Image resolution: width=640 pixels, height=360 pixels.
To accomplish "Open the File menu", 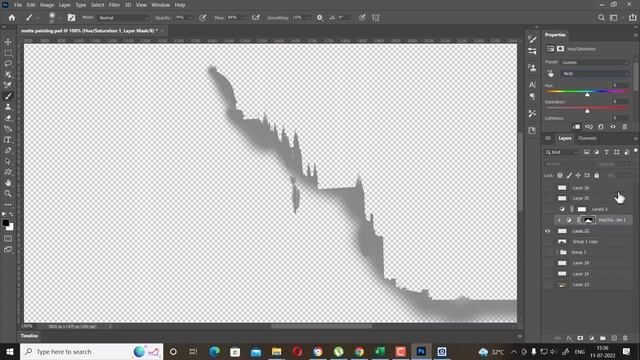I will tap(18, 5).
